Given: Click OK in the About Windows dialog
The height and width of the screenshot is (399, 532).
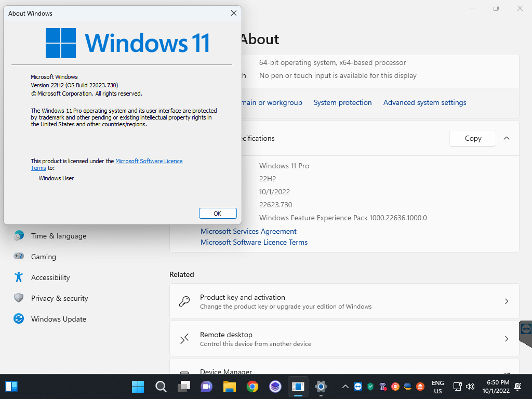Looking at the screenshot, I should click(218, 214).
